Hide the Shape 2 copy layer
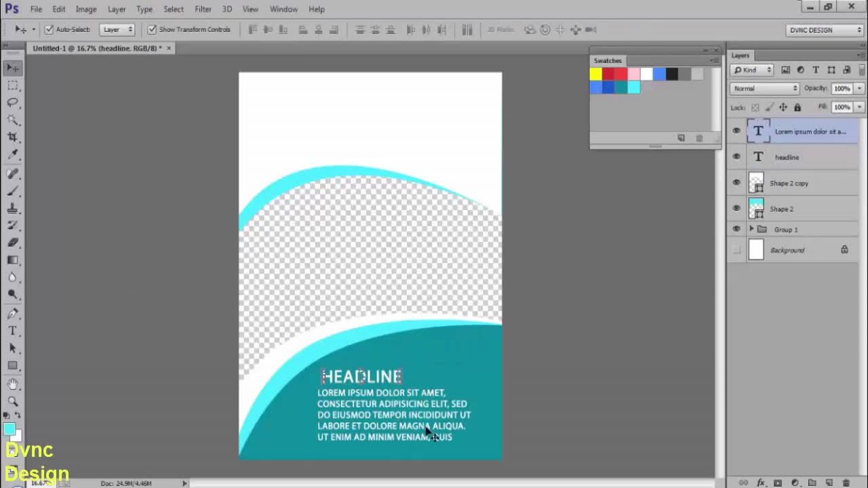This screenshot has height=488, width=868. click(x=736, y=183)
